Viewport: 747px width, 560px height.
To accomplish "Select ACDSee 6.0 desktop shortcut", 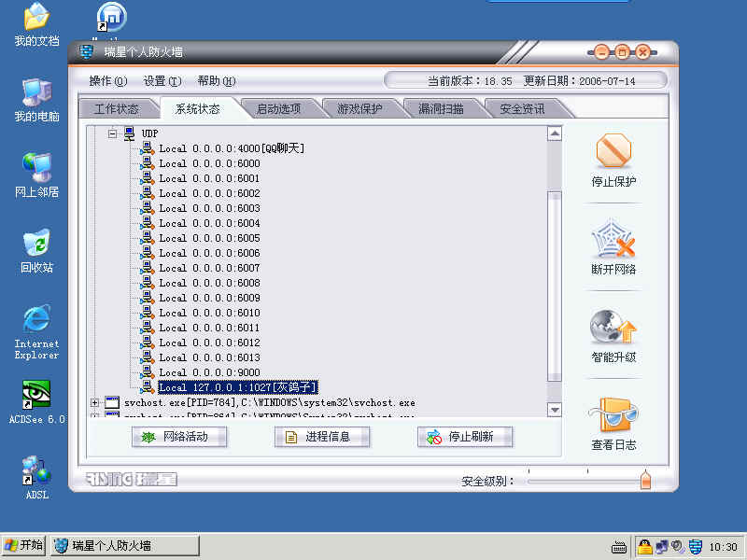I will (x=36, y=402).
